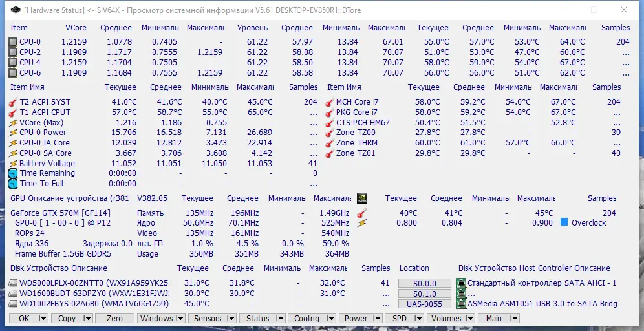
Task: Click the CPU-0 Power value 15.706
Action: [x=123, y=133]
